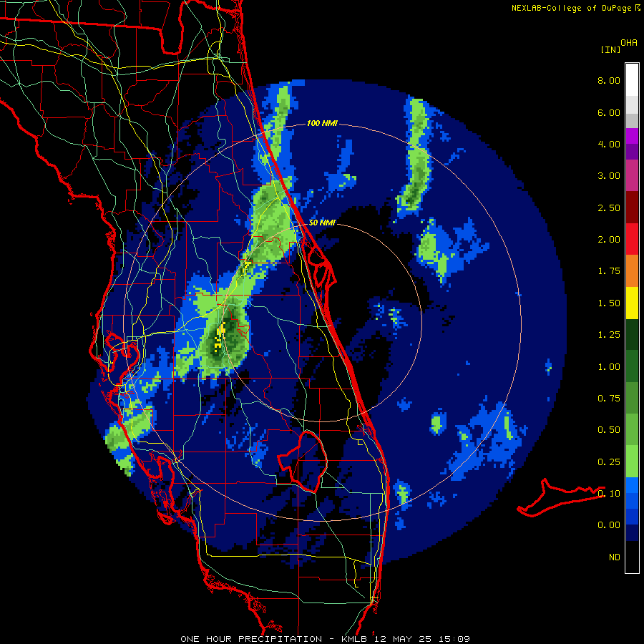Click the 3.00 legend value
The width and height of the screenshot is (644, 644).
tap(609, 176)
